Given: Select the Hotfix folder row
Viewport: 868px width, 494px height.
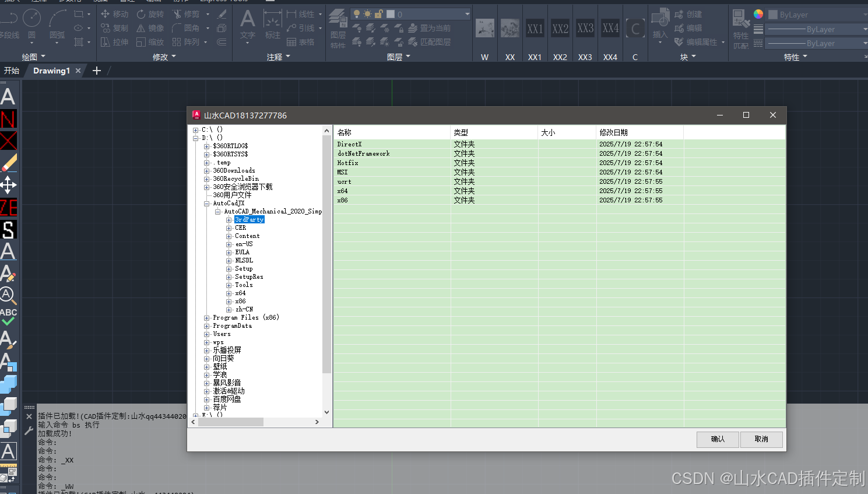Looking at the screenshot, I should point(559,163).
